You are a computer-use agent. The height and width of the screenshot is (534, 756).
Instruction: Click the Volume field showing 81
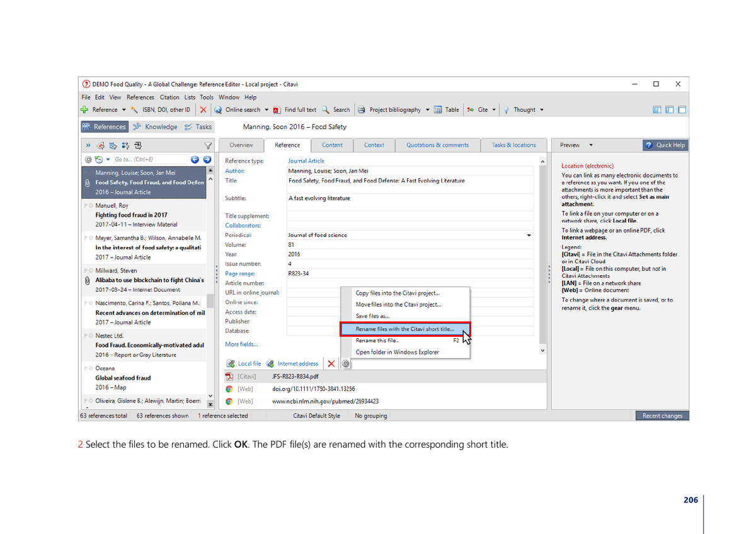point(409,245)
